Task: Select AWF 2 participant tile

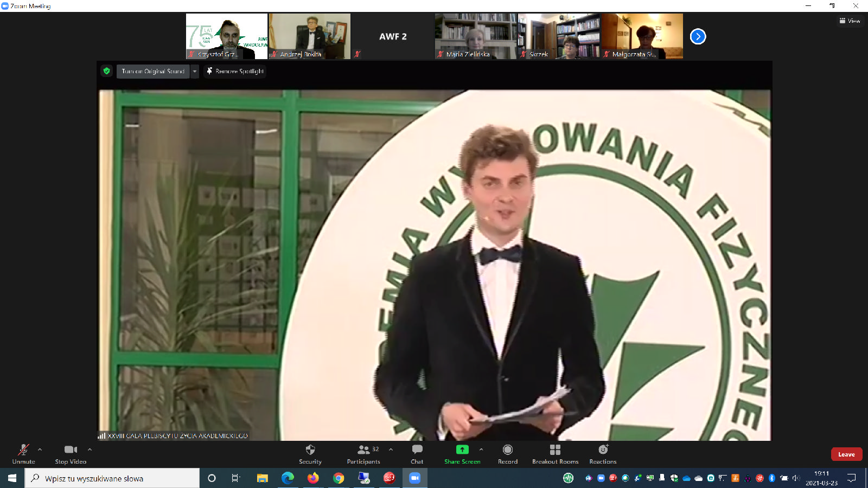Action: click(393, 36)
